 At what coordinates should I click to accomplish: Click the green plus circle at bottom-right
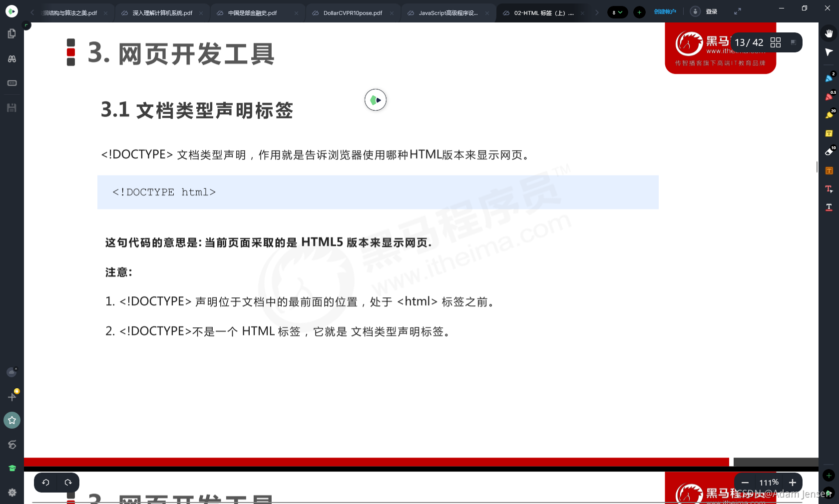point(829,476)
